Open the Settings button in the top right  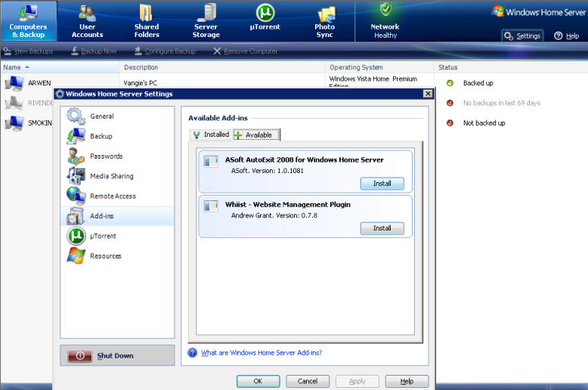(x=522, y=36)
